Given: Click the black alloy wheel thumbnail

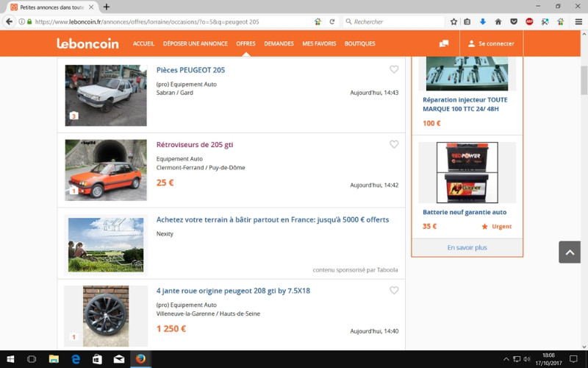Looking at the screenshot, I should point(106,316).
